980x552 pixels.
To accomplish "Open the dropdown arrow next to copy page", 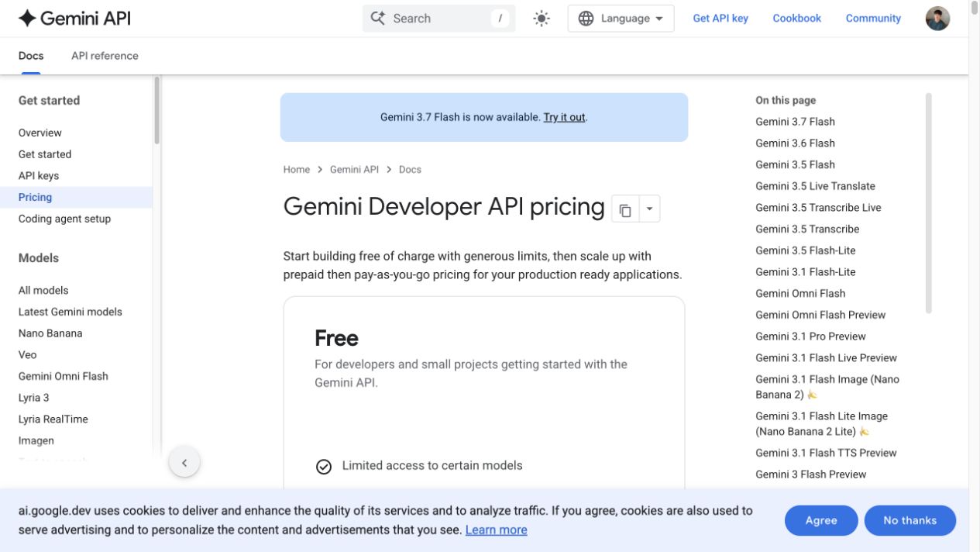I will (649, 209).
